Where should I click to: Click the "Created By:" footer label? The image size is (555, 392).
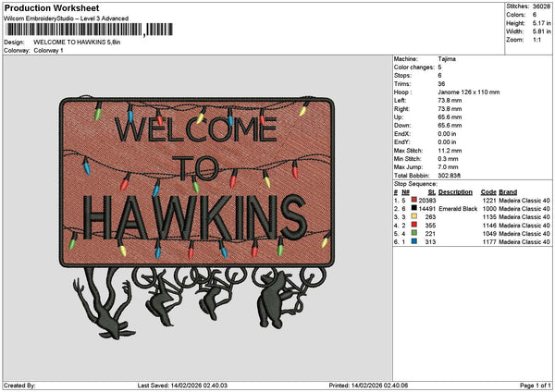pyautogui.click(x=19, y=386)
